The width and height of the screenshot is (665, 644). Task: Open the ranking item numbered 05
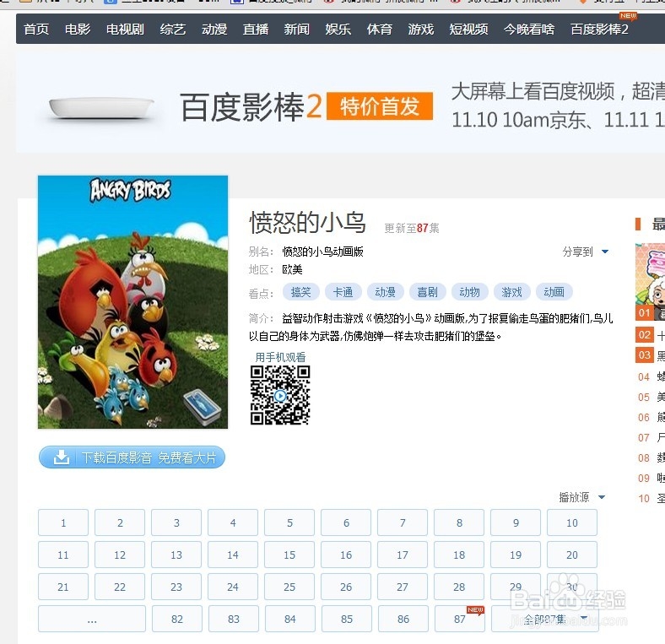pos(651,397)
